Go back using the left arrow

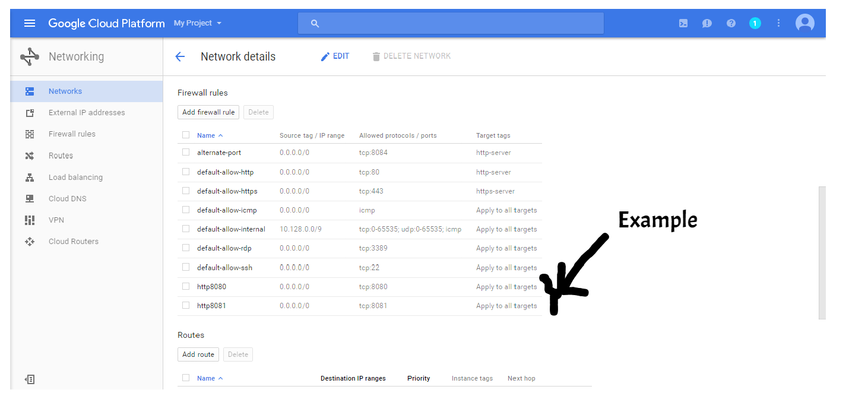(x=180, y=56)
